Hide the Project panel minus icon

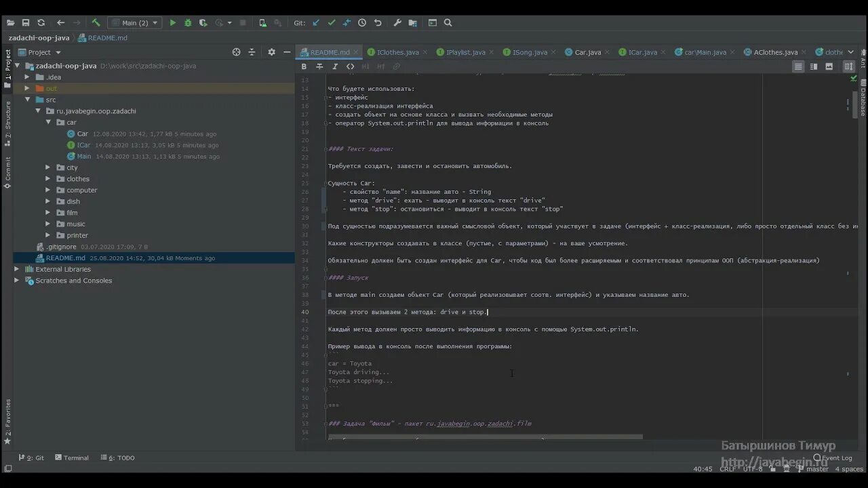[x=288, y=52]
